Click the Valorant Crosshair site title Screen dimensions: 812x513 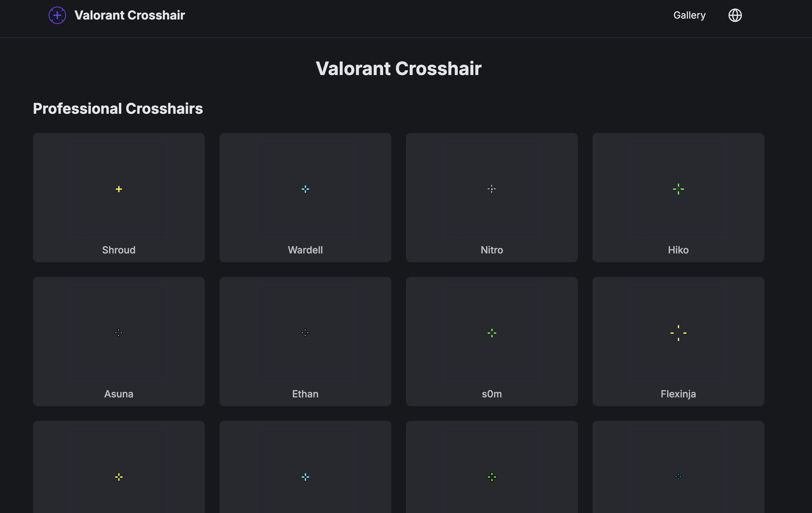(x=130, y=15)
